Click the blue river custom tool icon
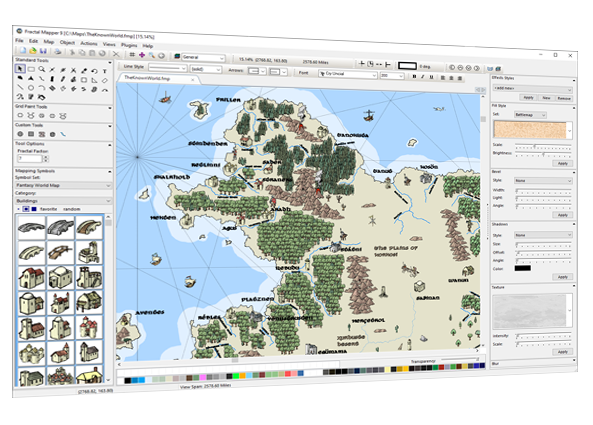Screen dimensions: 593x425 coord(63,134)
